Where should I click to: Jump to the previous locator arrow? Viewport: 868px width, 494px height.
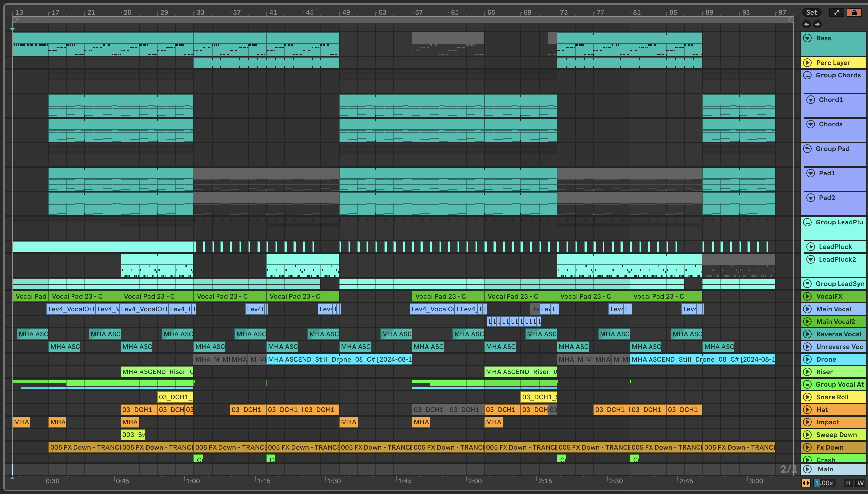pyautogui.click(x=807, y=24)
